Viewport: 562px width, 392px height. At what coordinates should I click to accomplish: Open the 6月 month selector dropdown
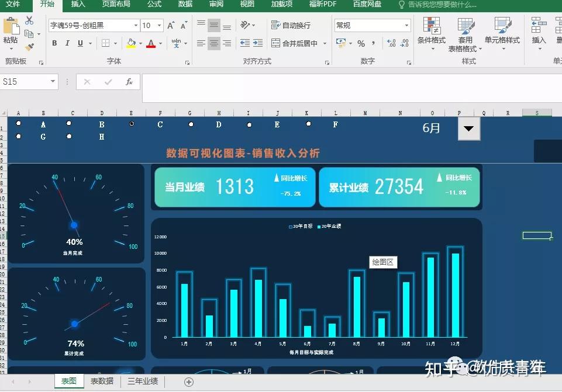point(469,129)
